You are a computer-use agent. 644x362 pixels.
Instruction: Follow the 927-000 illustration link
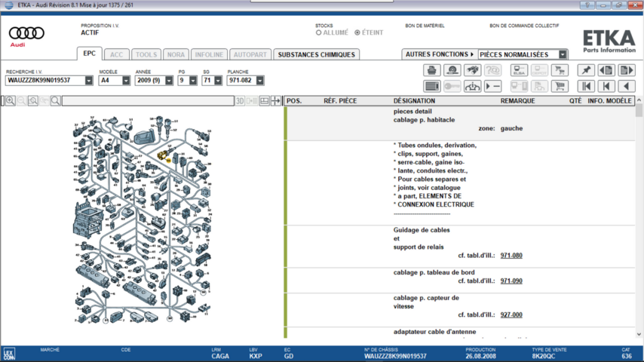tap(511, 314)
